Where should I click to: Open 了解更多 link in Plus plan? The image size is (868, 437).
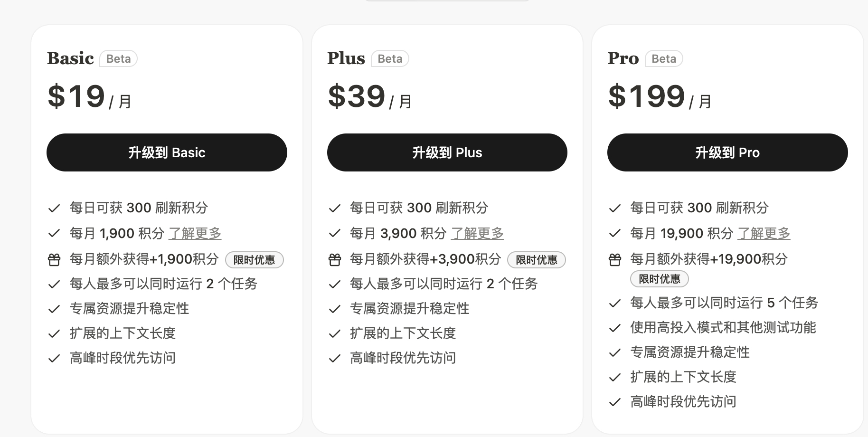(477, 233)
